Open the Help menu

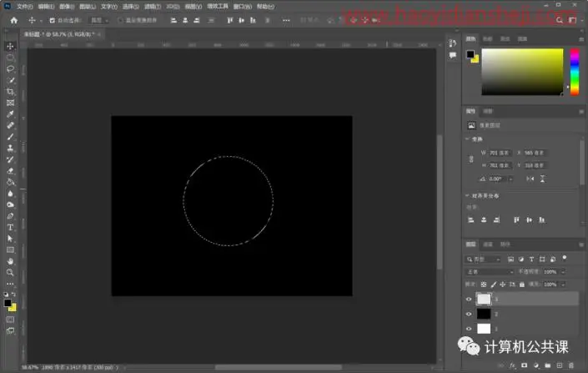tap(265, 7)
